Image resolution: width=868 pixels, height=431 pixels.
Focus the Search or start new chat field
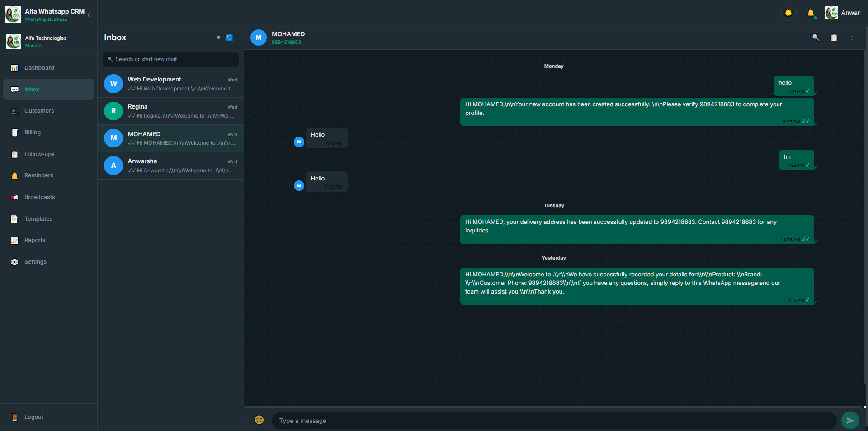170,59
